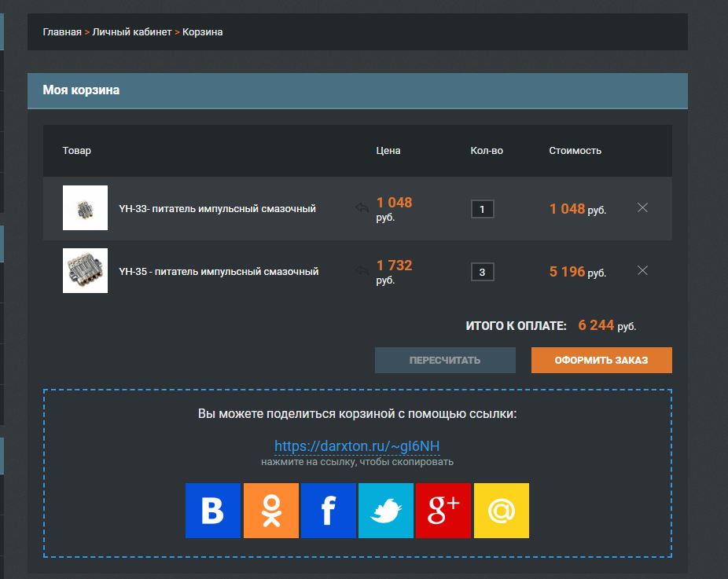
Task: Edit quantity field for YH-35
Action: [483, 272]
